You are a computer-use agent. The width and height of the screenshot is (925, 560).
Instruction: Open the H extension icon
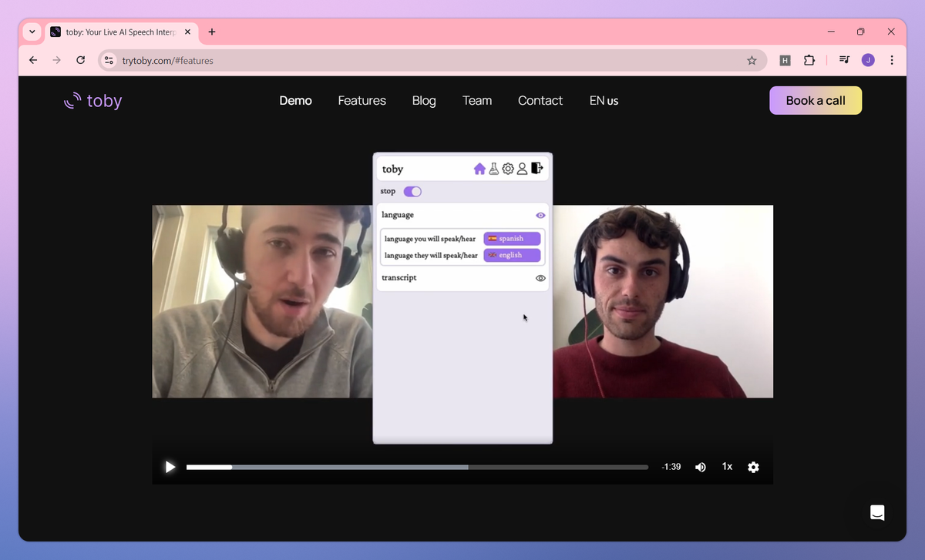pos(785,60)
